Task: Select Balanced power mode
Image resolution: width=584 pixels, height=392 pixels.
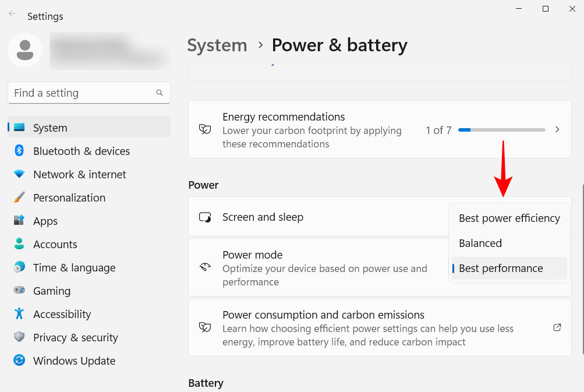Action: (480, 243)
